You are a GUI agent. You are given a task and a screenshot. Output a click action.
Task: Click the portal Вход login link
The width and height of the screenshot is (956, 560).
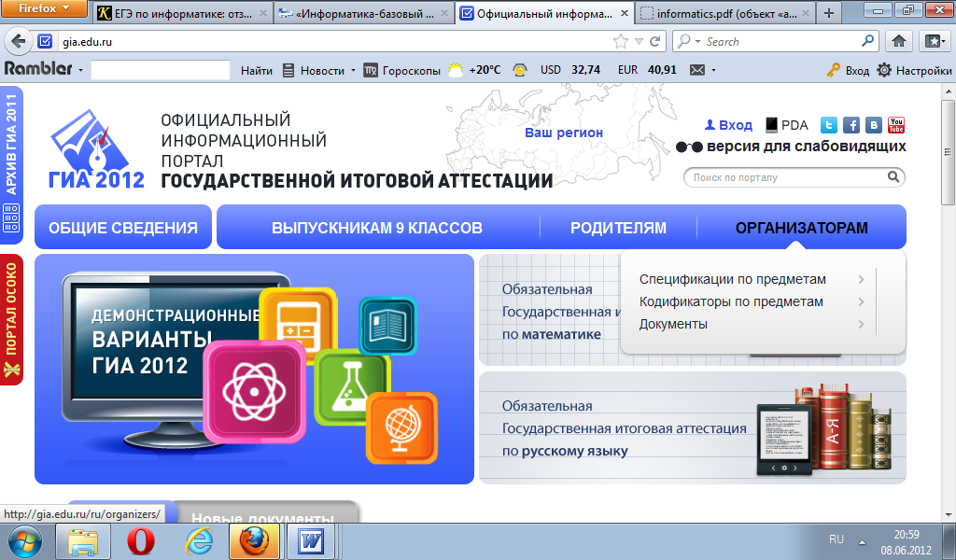pos(728,125)
